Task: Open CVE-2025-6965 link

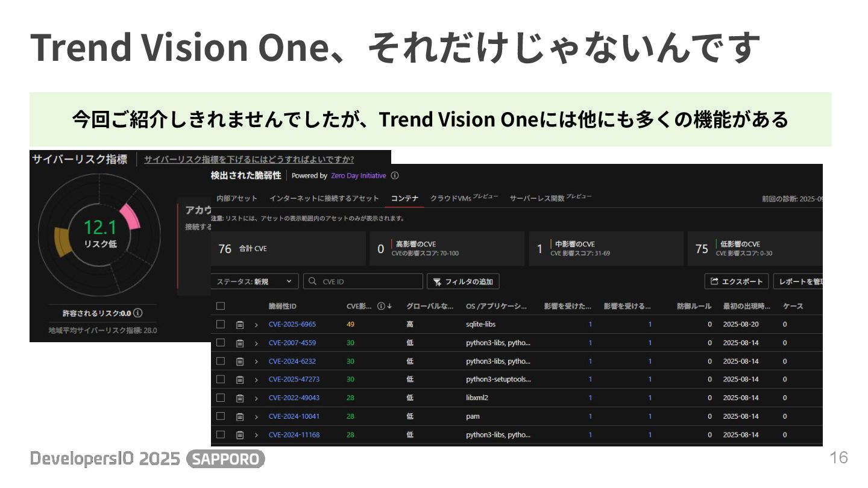Action: 292,324
